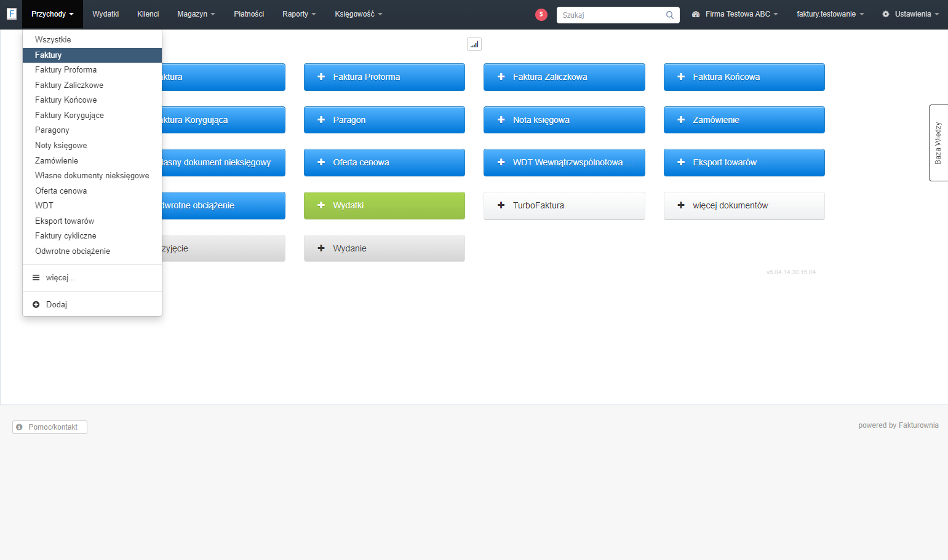Open the Ustawienia dropdown
948x560 pixels.
pyautogui.click(x=910, y=14)
